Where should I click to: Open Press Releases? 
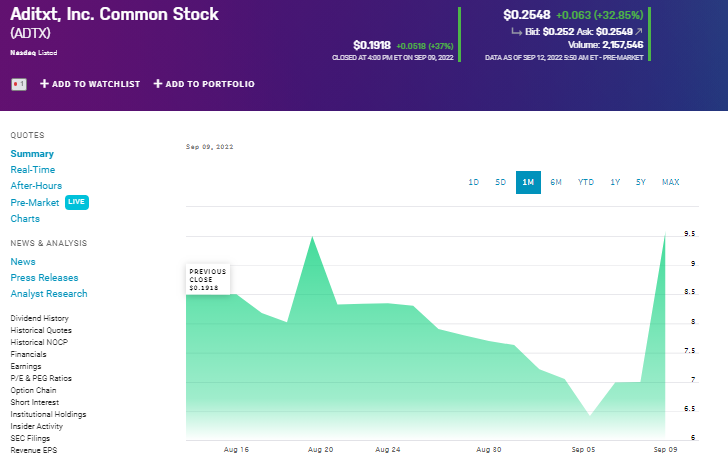[x=45, y=278]
